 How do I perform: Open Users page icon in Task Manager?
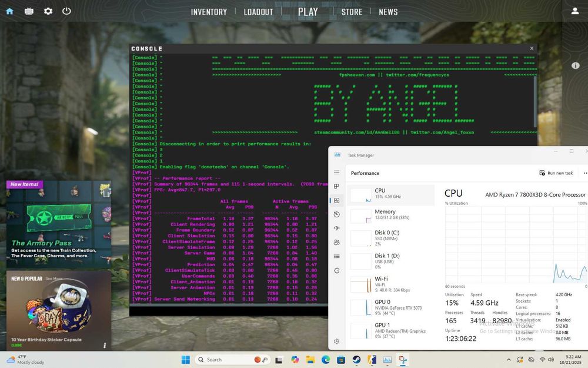point(337,243)
